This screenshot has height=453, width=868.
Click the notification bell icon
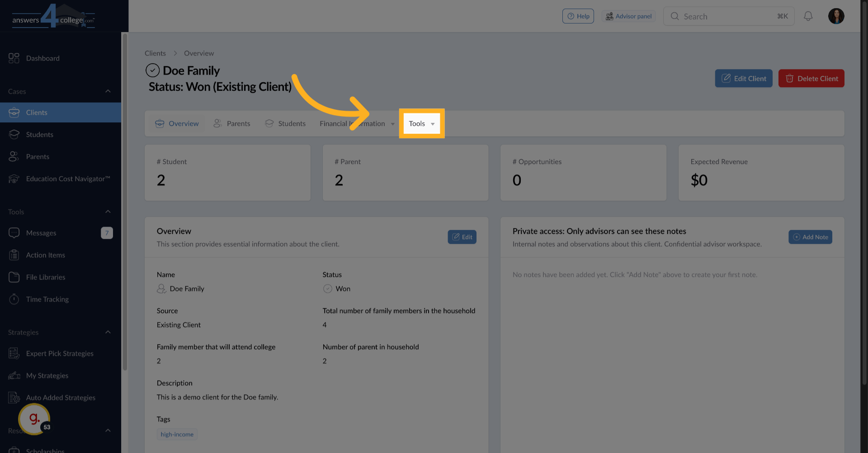coord(808,16)
